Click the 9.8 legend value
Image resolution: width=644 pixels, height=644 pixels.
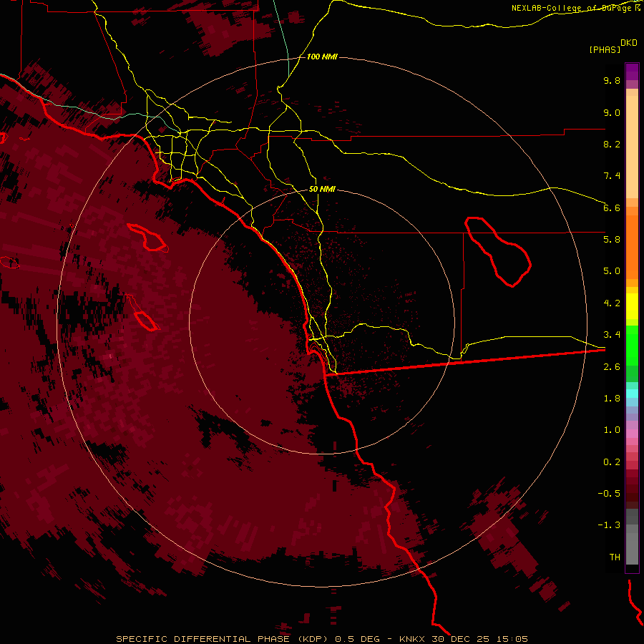[x=612, y=80]
